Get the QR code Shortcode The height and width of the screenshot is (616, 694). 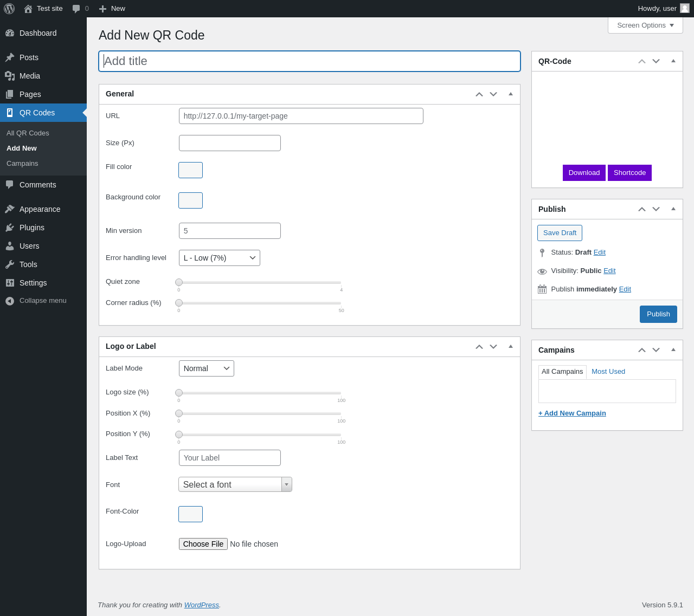(x=629, y=173)
